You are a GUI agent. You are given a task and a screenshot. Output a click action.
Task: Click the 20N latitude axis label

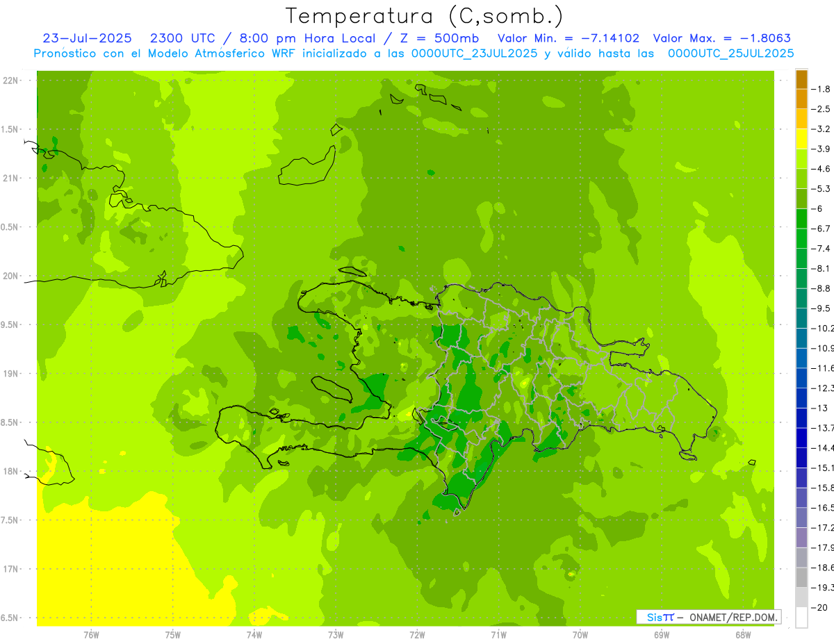pos(11,276)
